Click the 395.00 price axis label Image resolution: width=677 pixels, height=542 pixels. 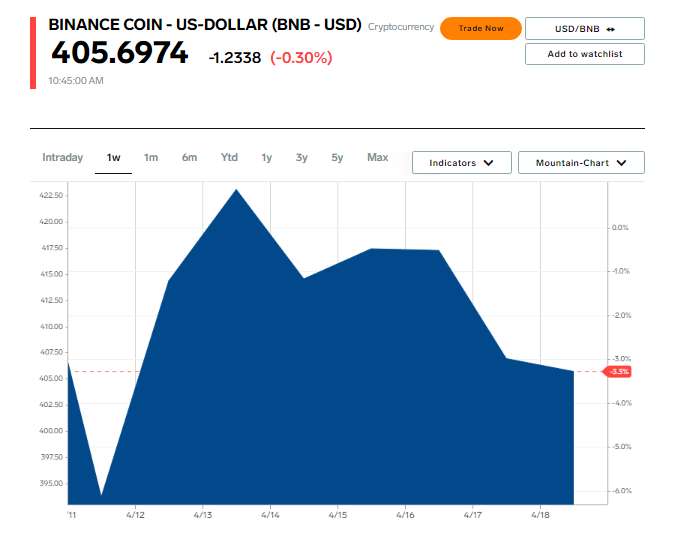pyautogui.click(x=51, y=483)
